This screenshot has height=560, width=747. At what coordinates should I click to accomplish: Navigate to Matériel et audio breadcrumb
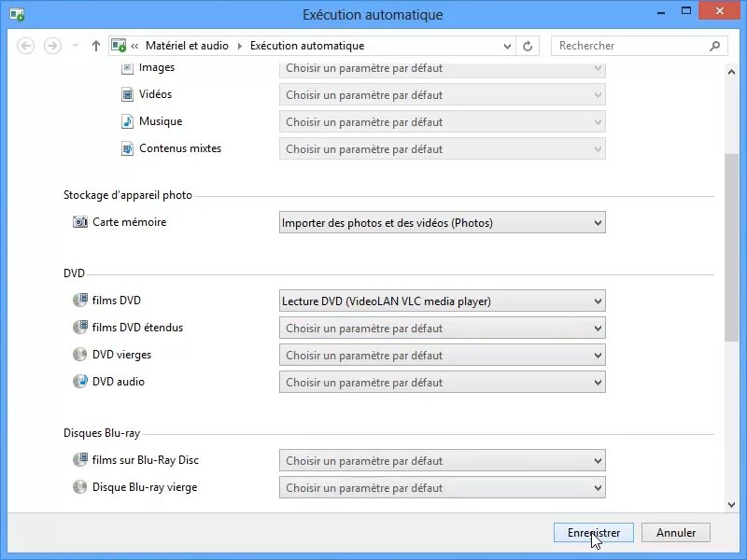pos(188,46)
